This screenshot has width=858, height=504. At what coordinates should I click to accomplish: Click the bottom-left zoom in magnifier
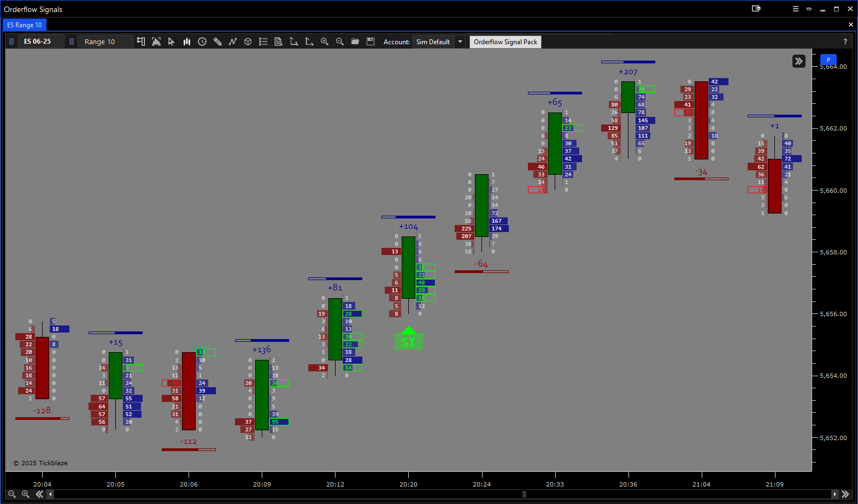[26, 494]
